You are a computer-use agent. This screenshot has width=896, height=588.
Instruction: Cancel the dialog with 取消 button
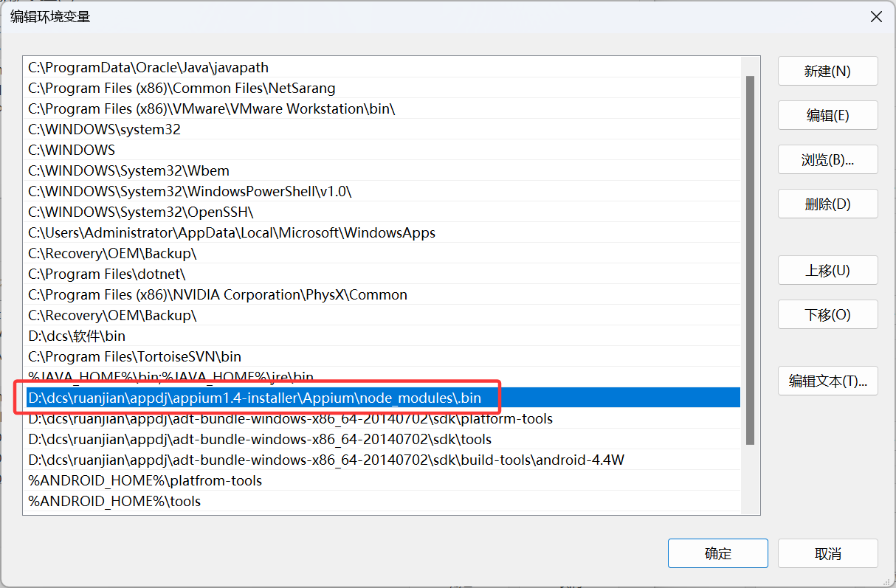(827, 553)
